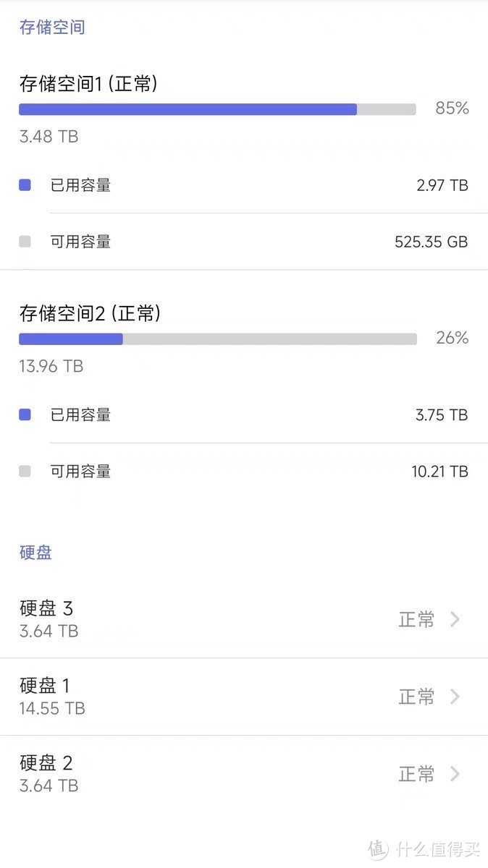Screen dimensions: 488x868
Task: Click the 85% usage progress bar of 存储空间1
Action: tap(217, 109)
